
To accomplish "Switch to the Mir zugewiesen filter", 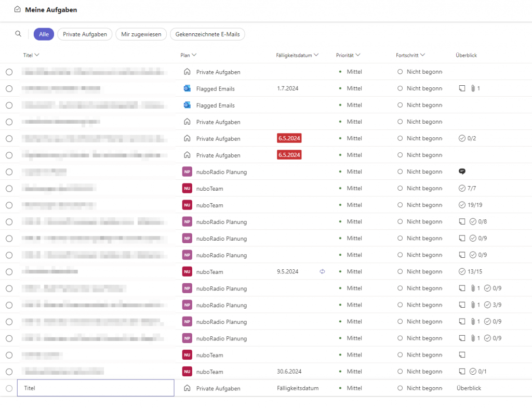I will point(141,34).
